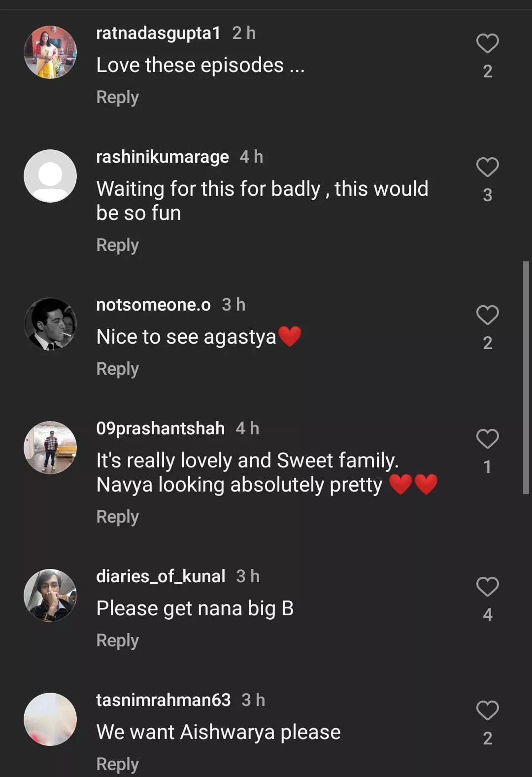
Task: Click the comments scrollbar
Action: [526, 377]
